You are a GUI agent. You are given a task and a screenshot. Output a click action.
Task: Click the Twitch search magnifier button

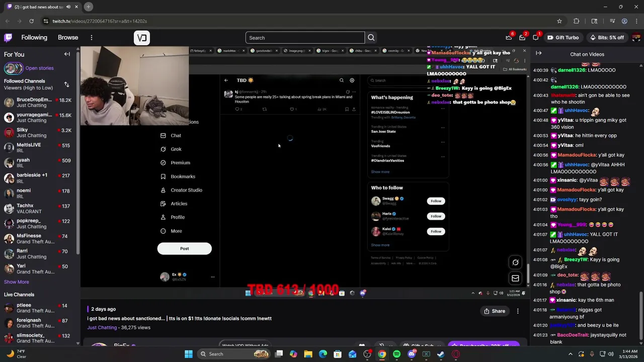(371, 38)
